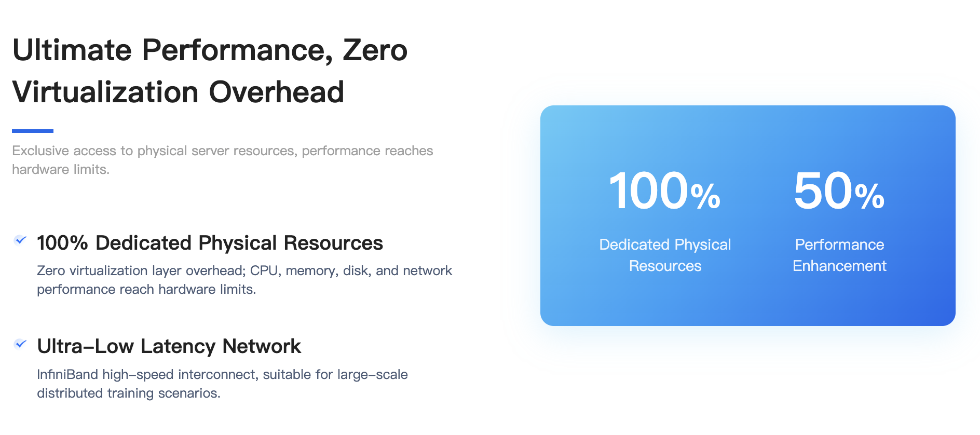This screenshot has height=435, width=980.
Task: Select the "Ultra-Low Latency Network" feature heading
Action: click(x=169, y=346)
